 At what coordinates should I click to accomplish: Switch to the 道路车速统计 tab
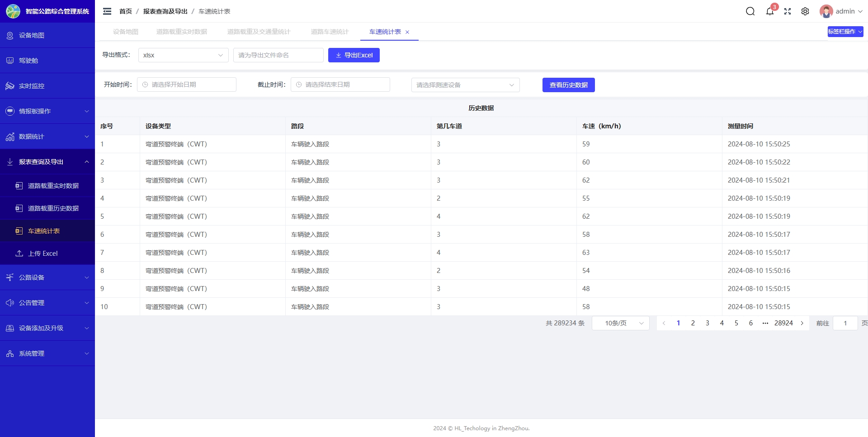(330, 32)
